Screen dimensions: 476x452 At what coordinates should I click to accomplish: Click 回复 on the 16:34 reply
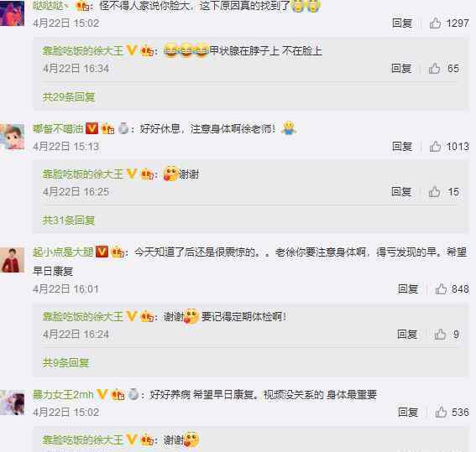[401, 68]
